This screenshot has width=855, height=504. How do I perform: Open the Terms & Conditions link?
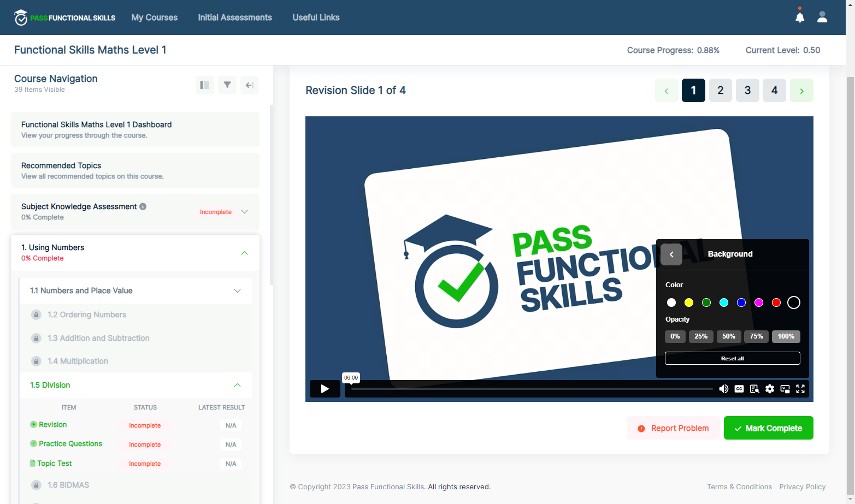tap(739, 487)
